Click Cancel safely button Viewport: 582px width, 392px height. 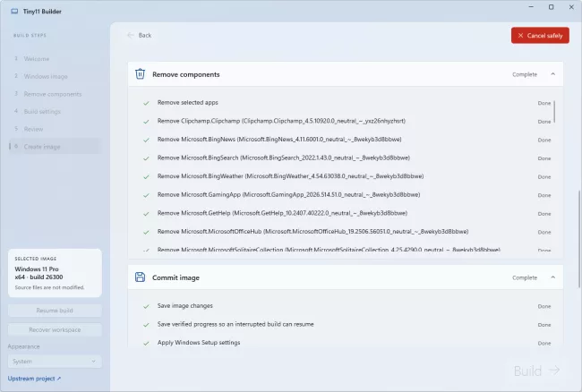pos(540,35)
